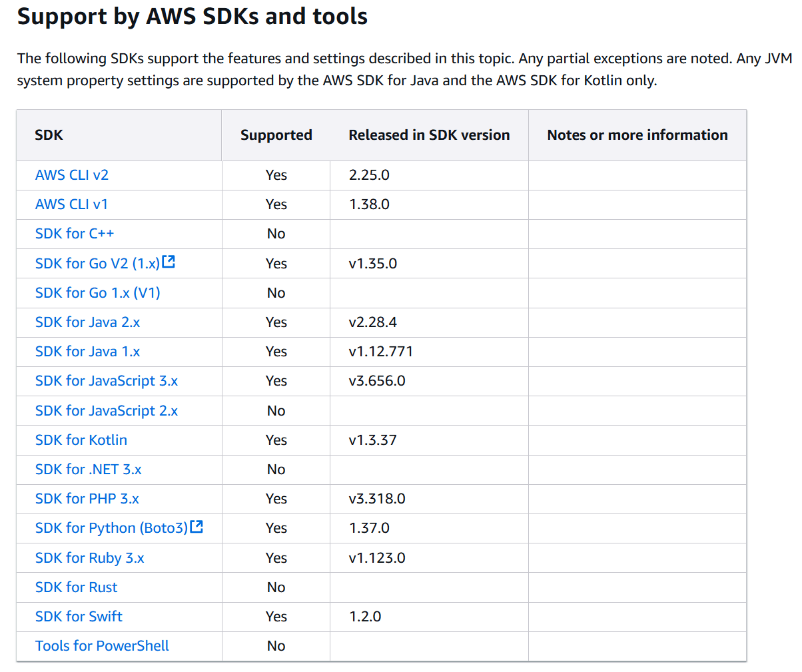Image resolution: width=802 pixels, height=672 pixels.
Task: Click the 'Support by AWS SDKs and tools' heading
Action: tap(193, 16)
